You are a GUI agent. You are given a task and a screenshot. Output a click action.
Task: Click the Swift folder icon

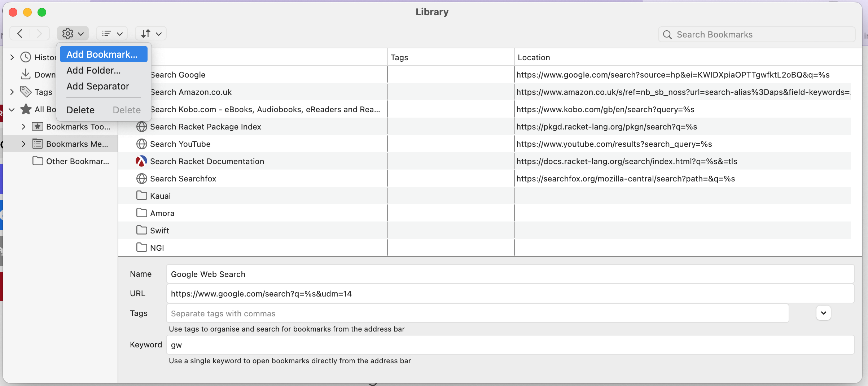point(141,230)
